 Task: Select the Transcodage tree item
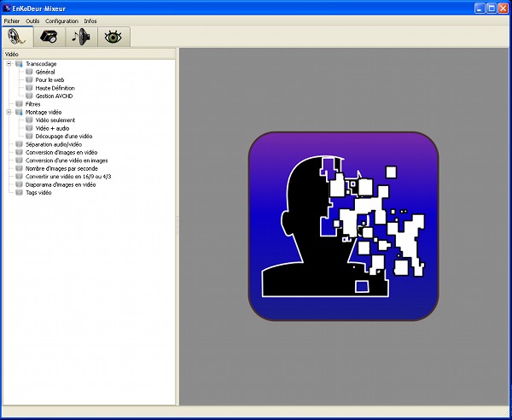(41, 64)
